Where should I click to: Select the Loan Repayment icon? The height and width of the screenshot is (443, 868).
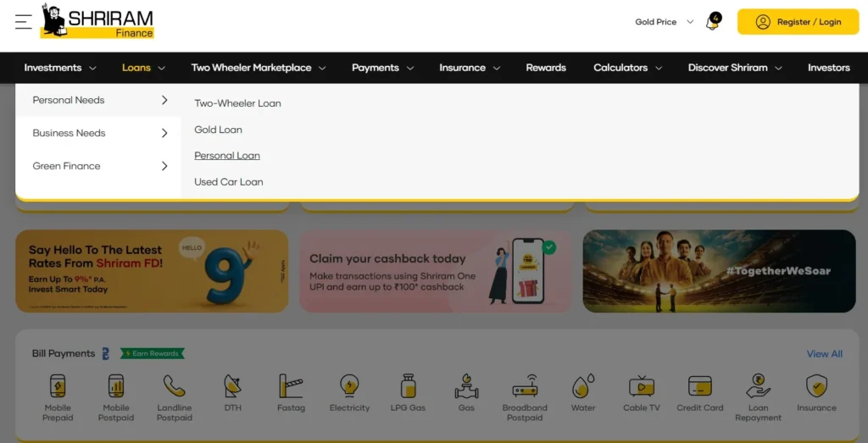pos(759,386)
